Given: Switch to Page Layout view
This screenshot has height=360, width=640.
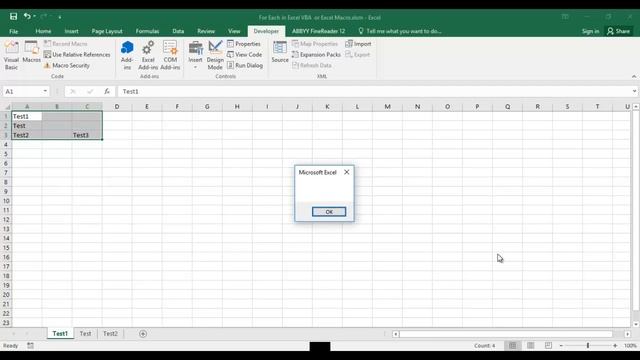Looking at the screenshot, I should click(x=531, y=346).
